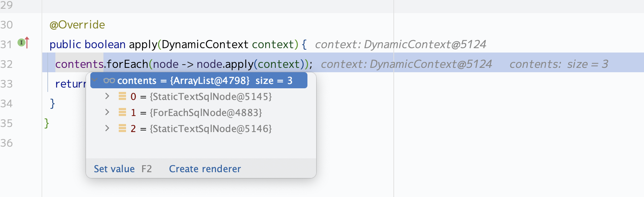Image resolution: width=644 pixels, height=197 pixels.
Task: Open Create renderer from popup footer
Action: pyautogui.click(x=205, y=169)
